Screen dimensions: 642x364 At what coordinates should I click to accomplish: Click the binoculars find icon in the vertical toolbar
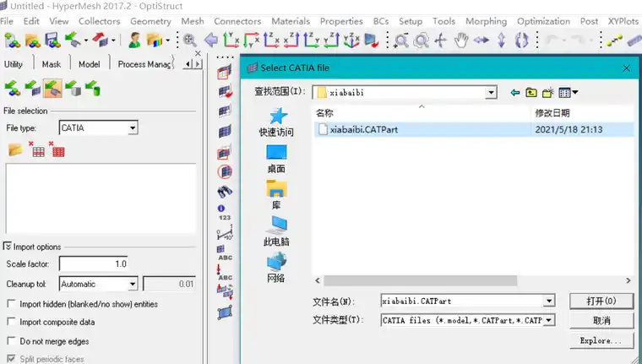pos(225,191)
